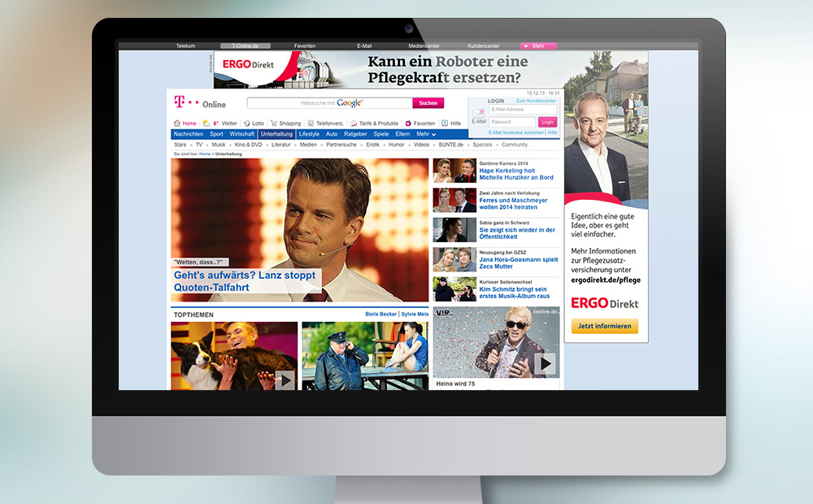Open Favoriten in the top bar
The image size is (813, 504).
pos(305,46)
